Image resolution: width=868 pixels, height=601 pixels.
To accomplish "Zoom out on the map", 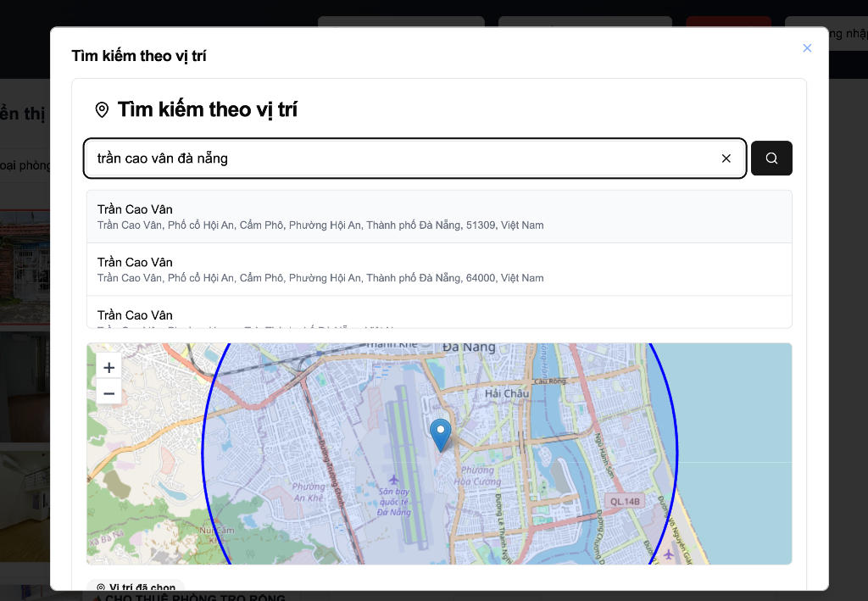I will point(109,393).
